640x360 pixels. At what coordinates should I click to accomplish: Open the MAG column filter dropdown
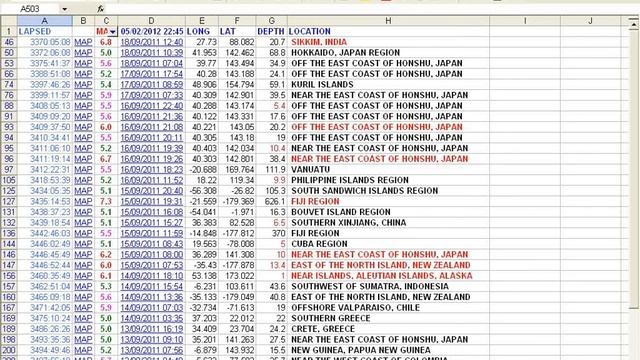(112, 32)
